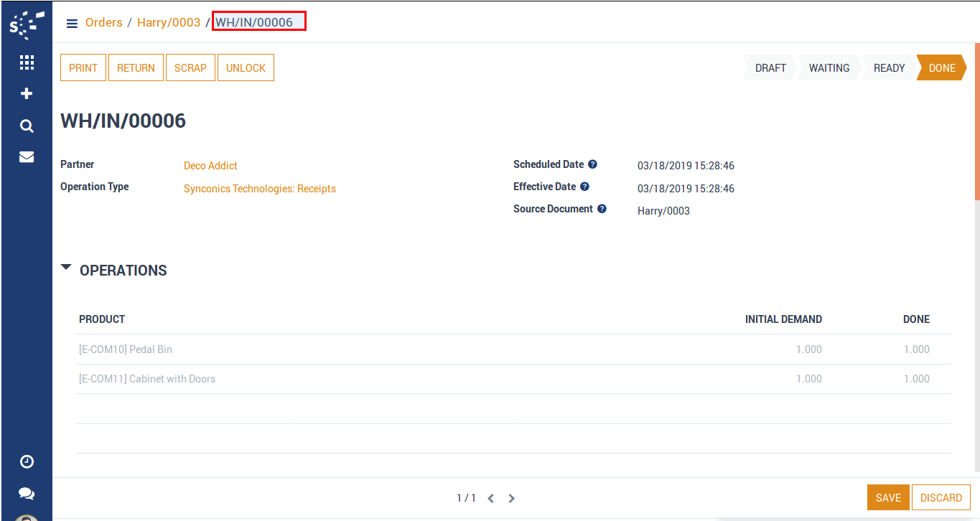Go to previous record arrow
The image size is (980, 521).
click(490, 498)
